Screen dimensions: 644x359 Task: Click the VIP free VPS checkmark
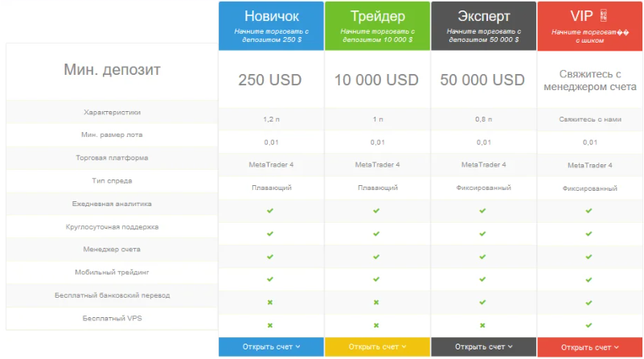(x=589, y=325)
